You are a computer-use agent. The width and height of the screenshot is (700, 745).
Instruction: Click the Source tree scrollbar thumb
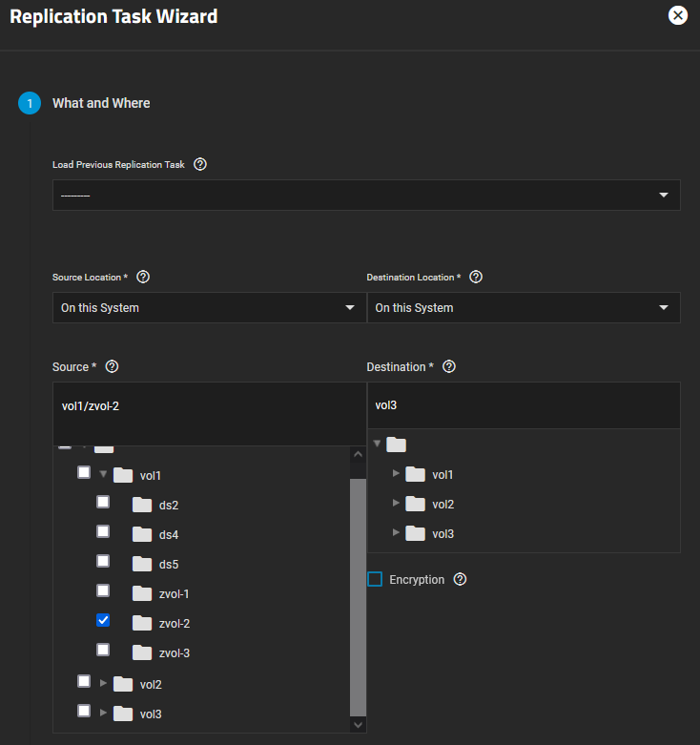[358, 597]
